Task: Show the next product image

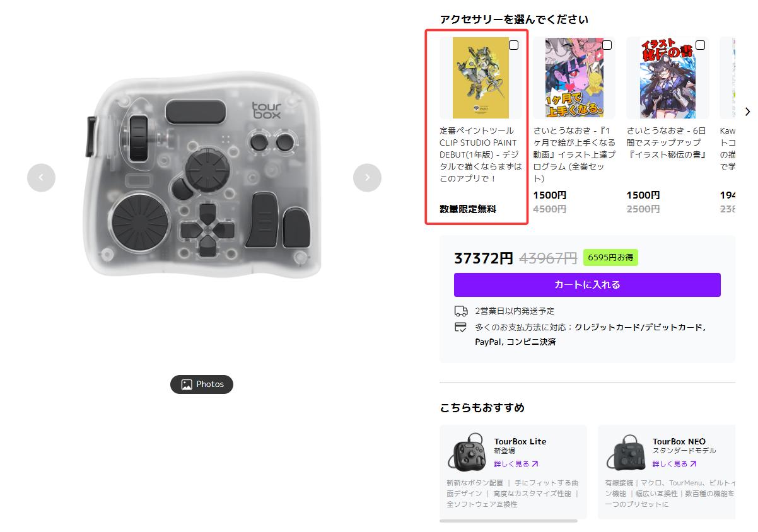Action: pyautogui.click(x=367, y=178)
